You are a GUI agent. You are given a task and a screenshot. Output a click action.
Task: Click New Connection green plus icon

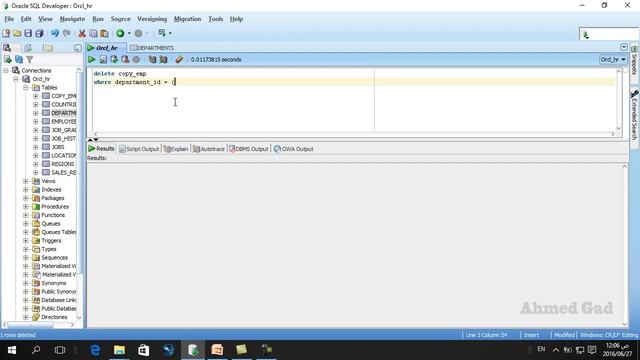[x=7, y=60]
